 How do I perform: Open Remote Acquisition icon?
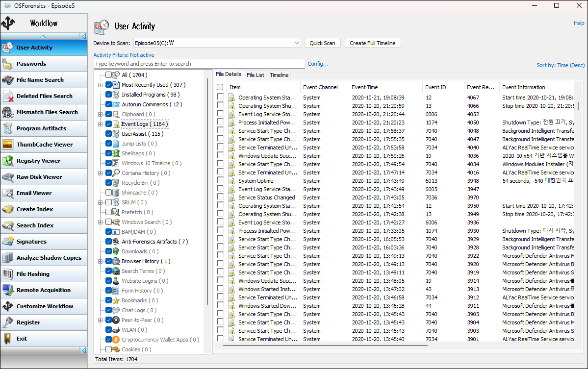click(x=7, y=290)
